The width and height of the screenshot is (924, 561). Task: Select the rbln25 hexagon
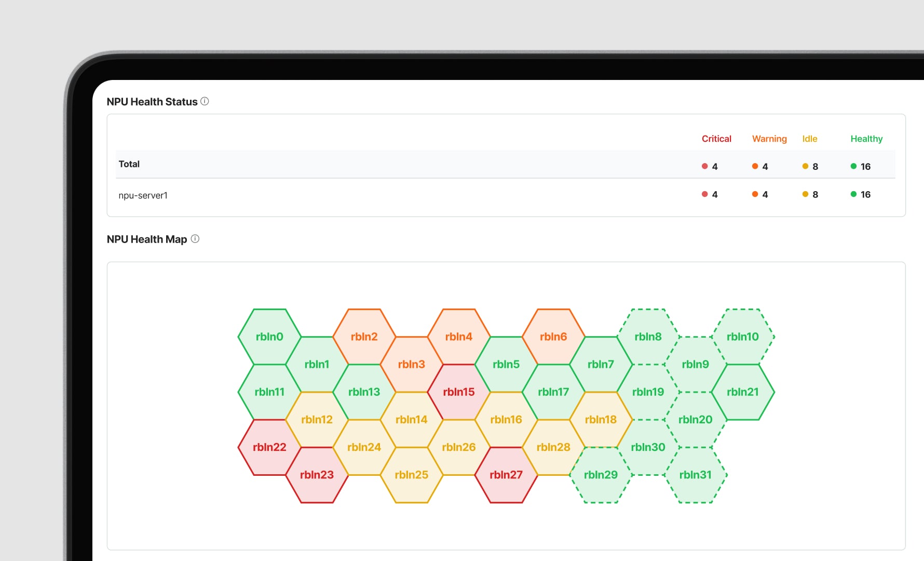click(412, 474)
